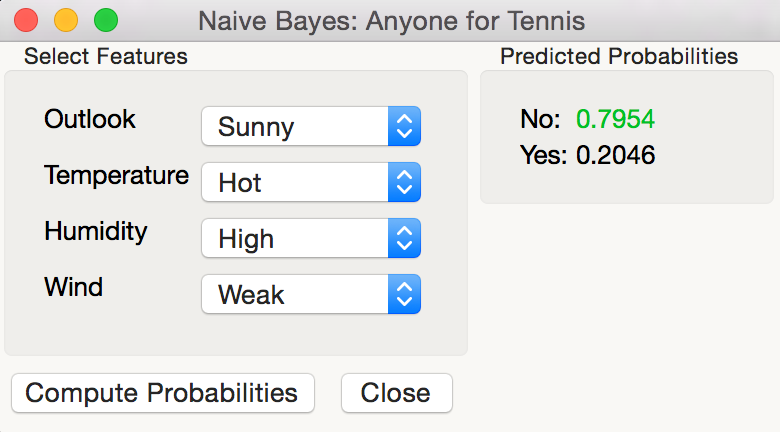
Task: Click the blue arrow stepper on Wind
Action: click(404, 295)
